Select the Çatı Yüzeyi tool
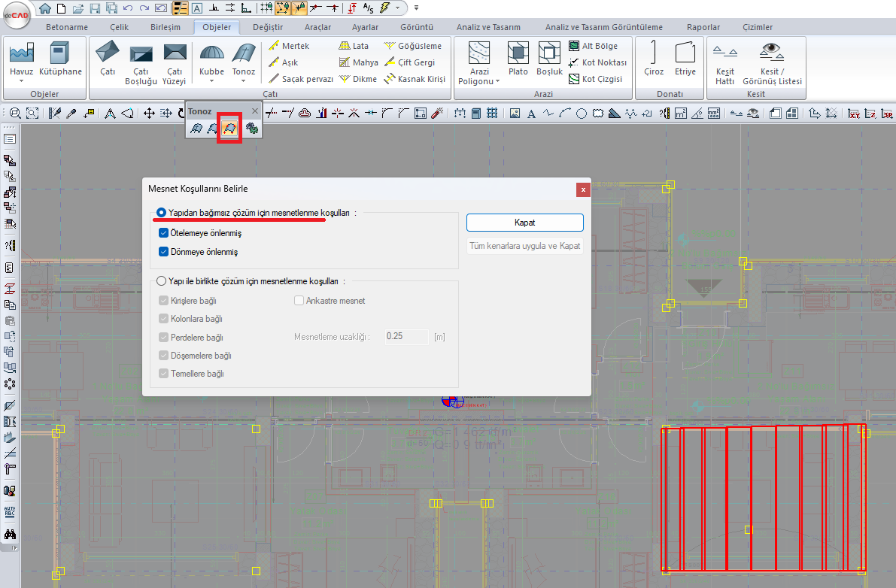Viewport: 896px width, 588px height. tap(175, 64)
